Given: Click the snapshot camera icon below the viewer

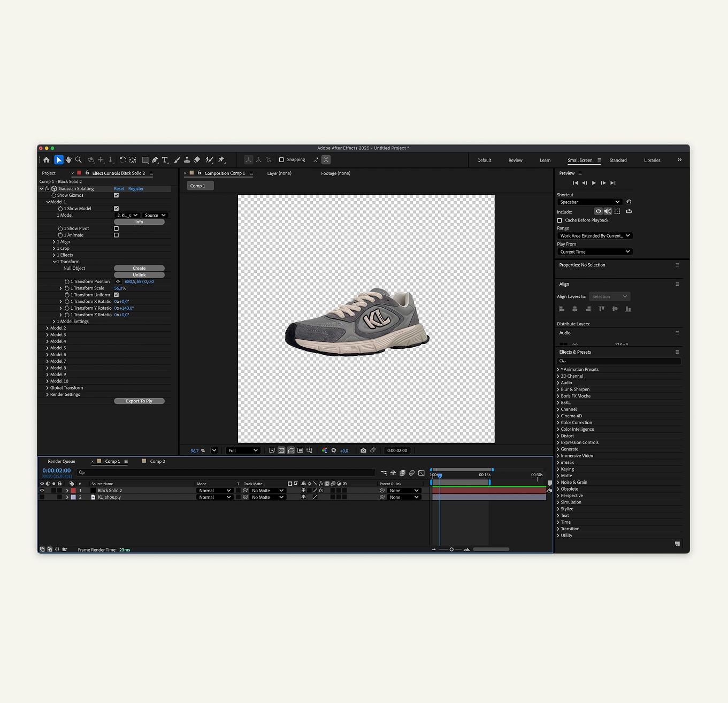Looking at the screenshot, I should 363,450.
